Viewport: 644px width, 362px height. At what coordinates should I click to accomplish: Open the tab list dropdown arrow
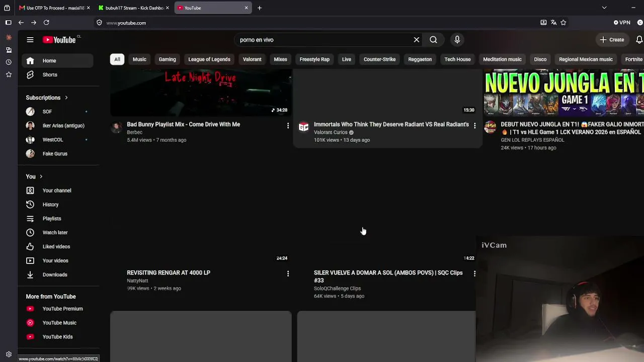604,8
